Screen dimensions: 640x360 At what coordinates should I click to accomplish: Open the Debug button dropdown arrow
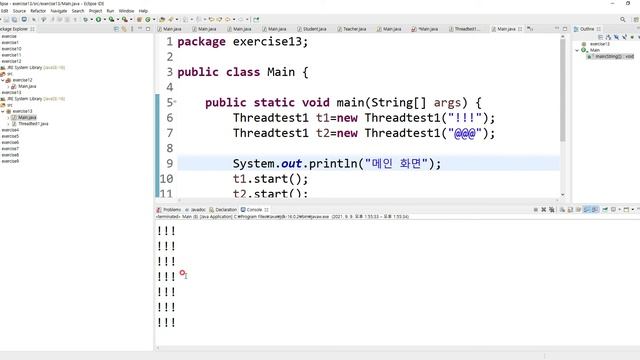pyautogui.click(x=91, y=20)
